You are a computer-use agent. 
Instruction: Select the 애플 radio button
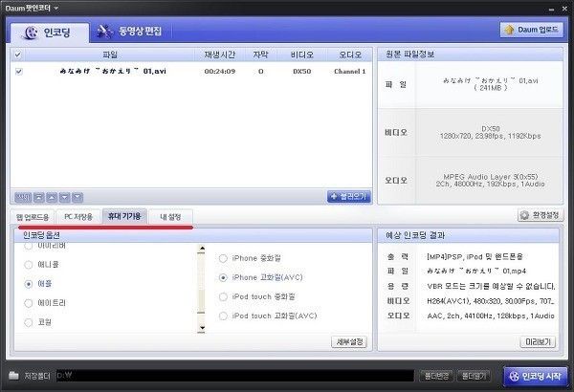28,284
